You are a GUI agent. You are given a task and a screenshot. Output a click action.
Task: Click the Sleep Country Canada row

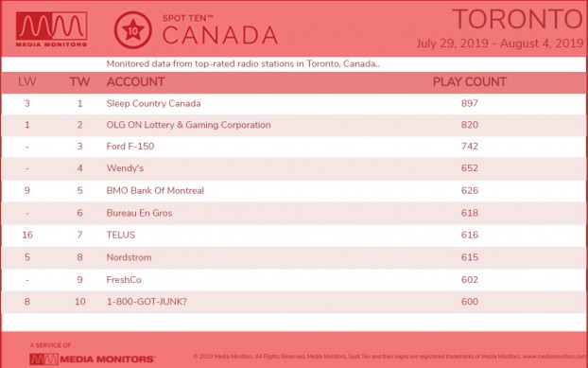coord(294,103)
